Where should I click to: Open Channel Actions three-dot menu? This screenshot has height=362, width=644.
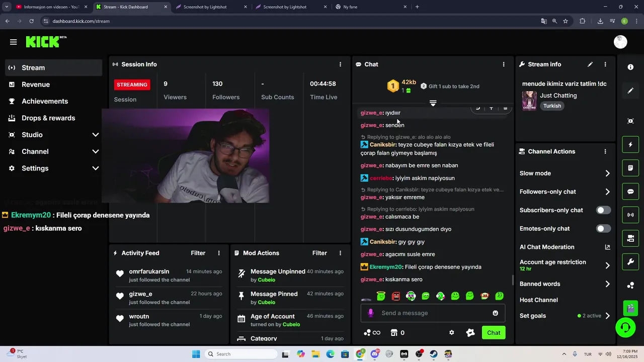click(605, 151)
